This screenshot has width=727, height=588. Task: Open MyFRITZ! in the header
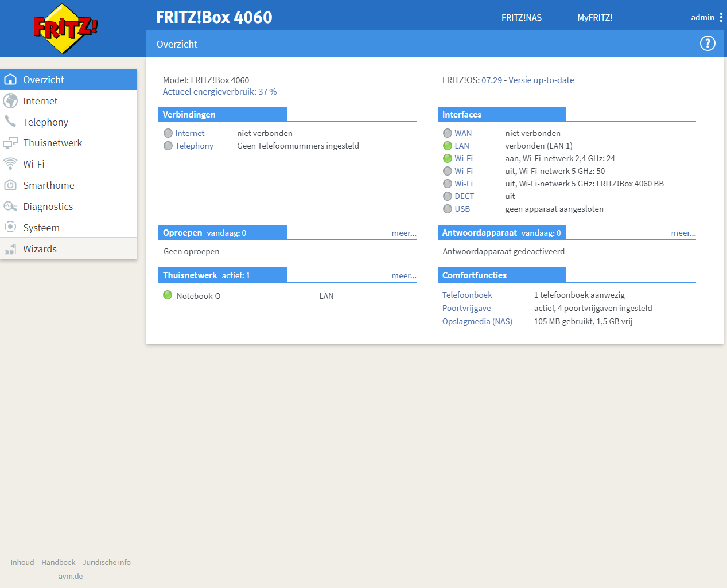tap(595, 18)
